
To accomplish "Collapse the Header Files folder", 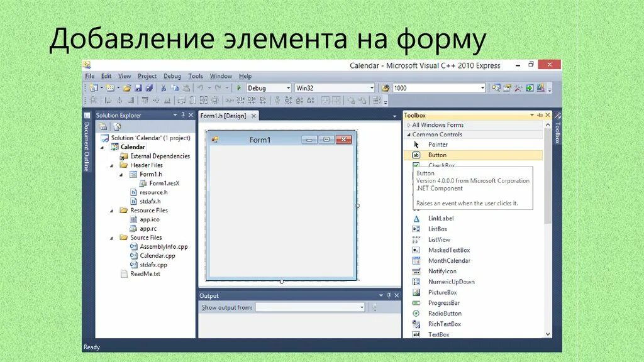I will [112, 165].
